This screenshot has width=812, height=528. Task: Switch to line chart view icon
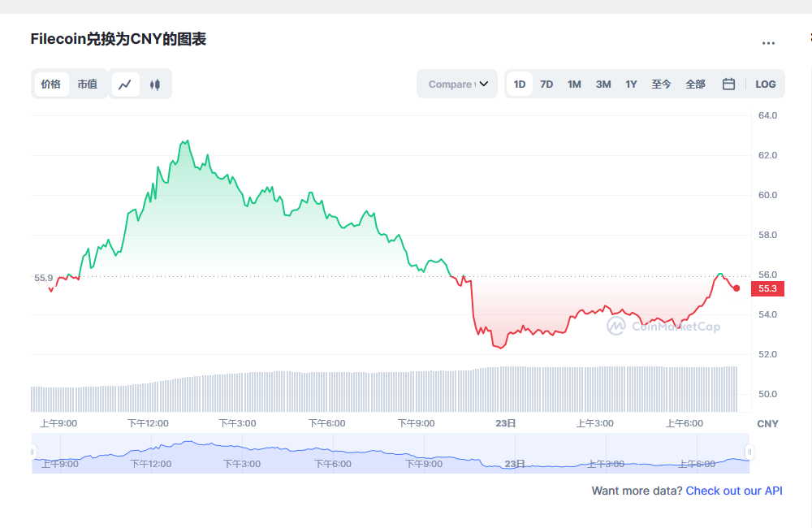click(x=125, y=84)
